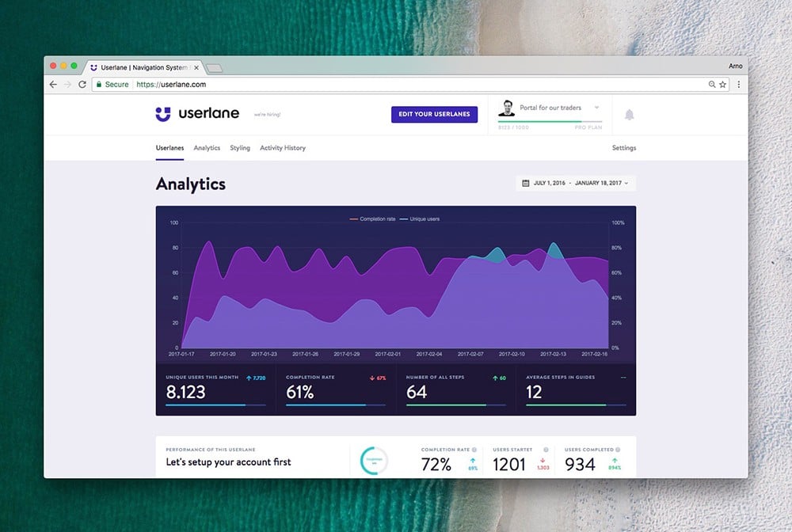The width and height of the screenshot is (792, 532).
Task: Open the Settings link
Action: [x=623, y=148]
